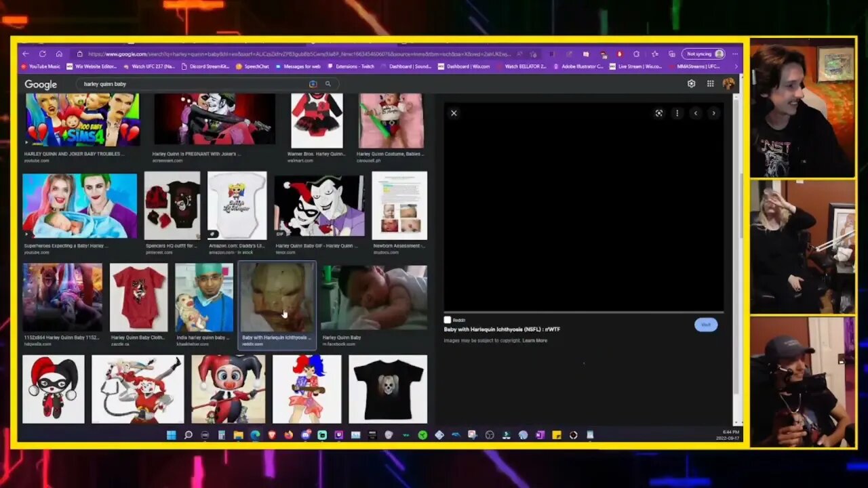Open the black skull t-shirt thumbnail
The height and width of the screenshot is (488, 868).
388,389
